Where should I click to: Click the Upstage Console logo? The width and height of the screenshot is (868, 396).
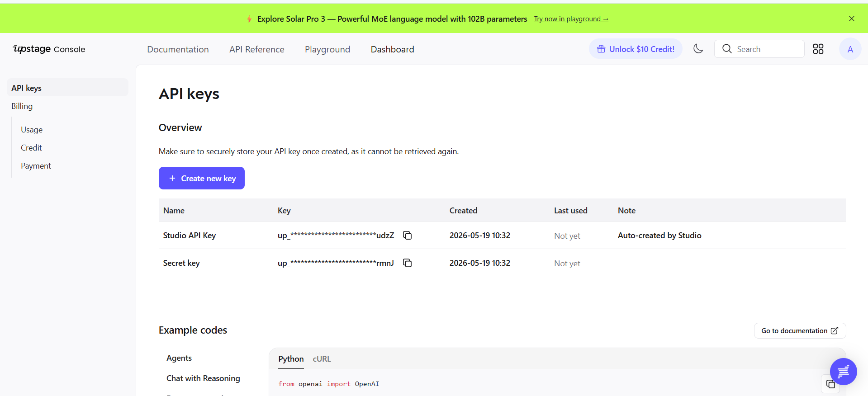(49, 49)
